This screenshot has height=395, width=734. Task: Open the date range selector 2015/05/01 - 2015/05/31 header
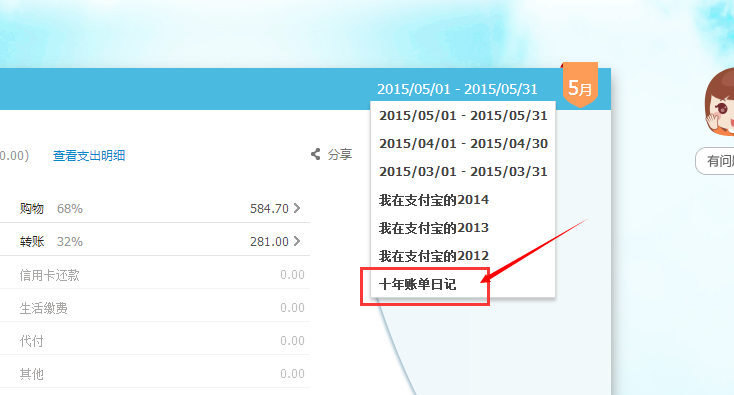pyautogui.click(x=457, y=89)
